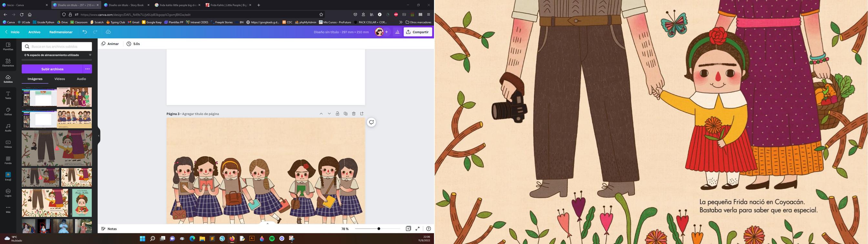Click Agregar título de página field
868x244 pixels.
click(x=201, y=114)
